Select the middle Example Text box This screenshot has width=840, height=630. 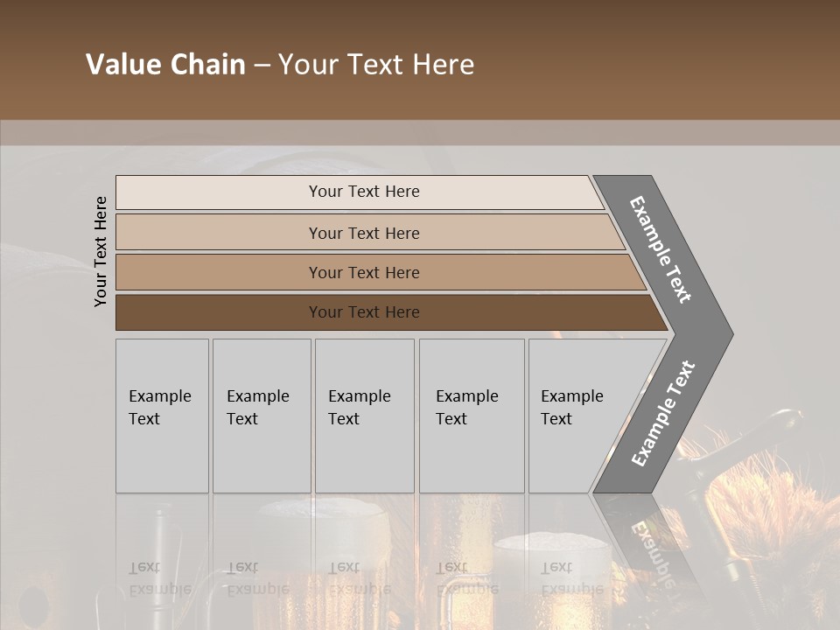click(364, 416)
